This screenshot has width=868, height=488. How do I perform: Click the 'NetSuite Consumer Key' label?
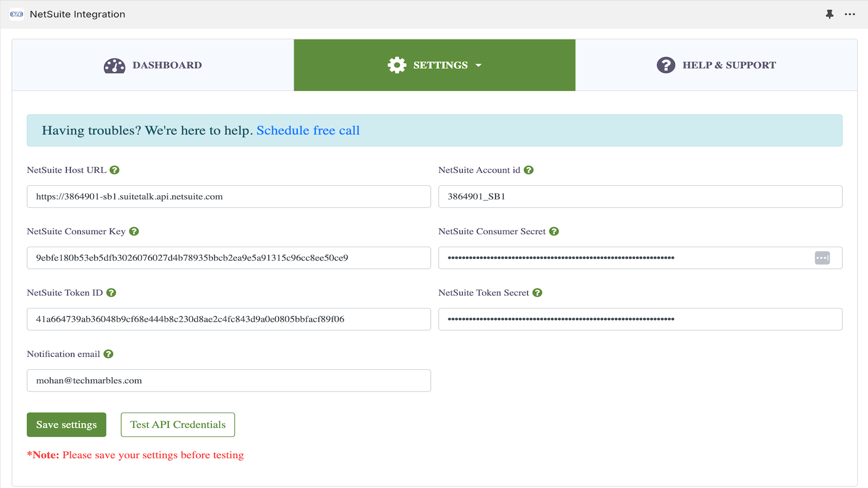76,232
